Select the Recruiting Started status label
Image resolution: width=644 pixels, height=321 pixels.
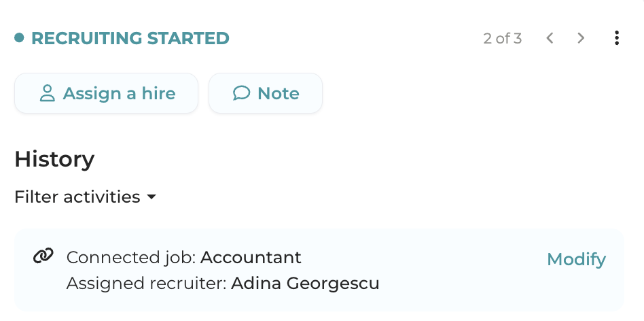coord(130,38)
